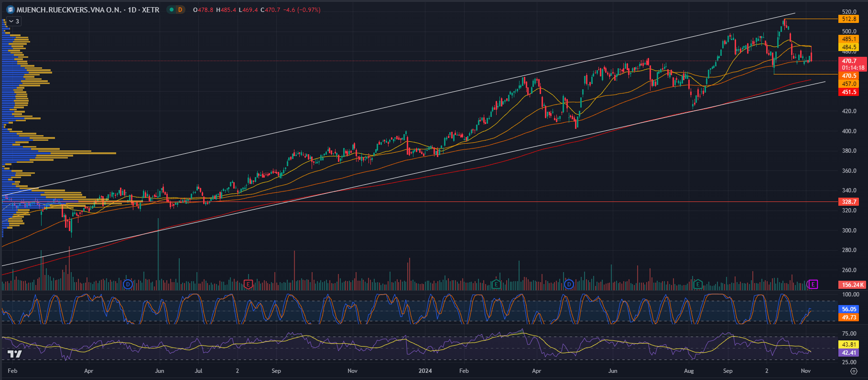
Task: Click the green market status dot
Action: click(172, 10)
